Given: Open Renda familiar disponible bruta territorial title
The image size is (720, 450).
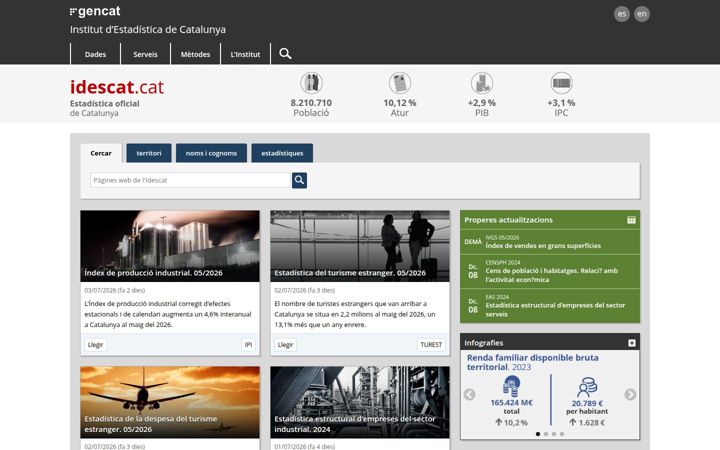Looking at the screenshot, I should click(533, 362).
